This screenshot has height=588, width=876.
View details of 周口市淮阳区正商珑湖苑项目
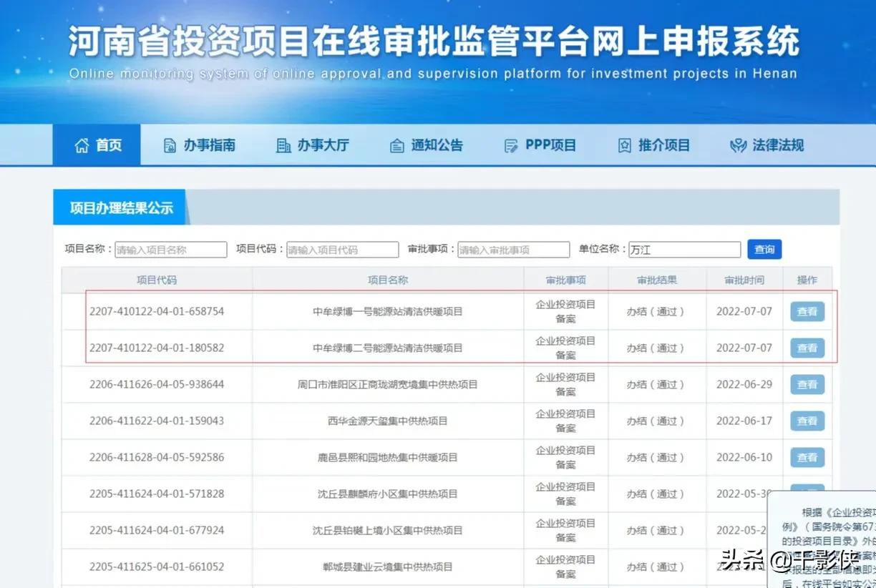pyautogui.click(x=807, y=384)
